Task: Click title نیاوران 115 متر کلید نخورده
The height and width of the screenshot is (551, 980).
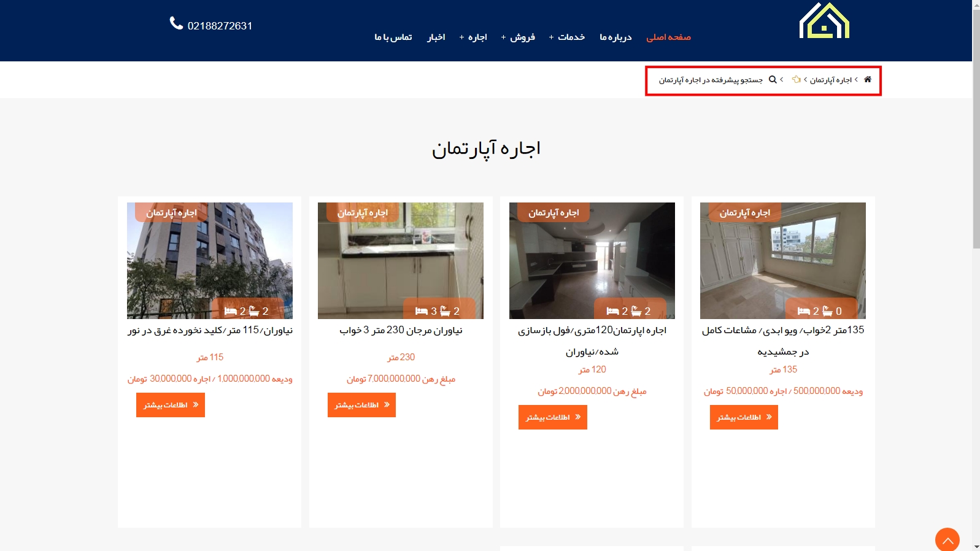Action: (x=210, y=330)
